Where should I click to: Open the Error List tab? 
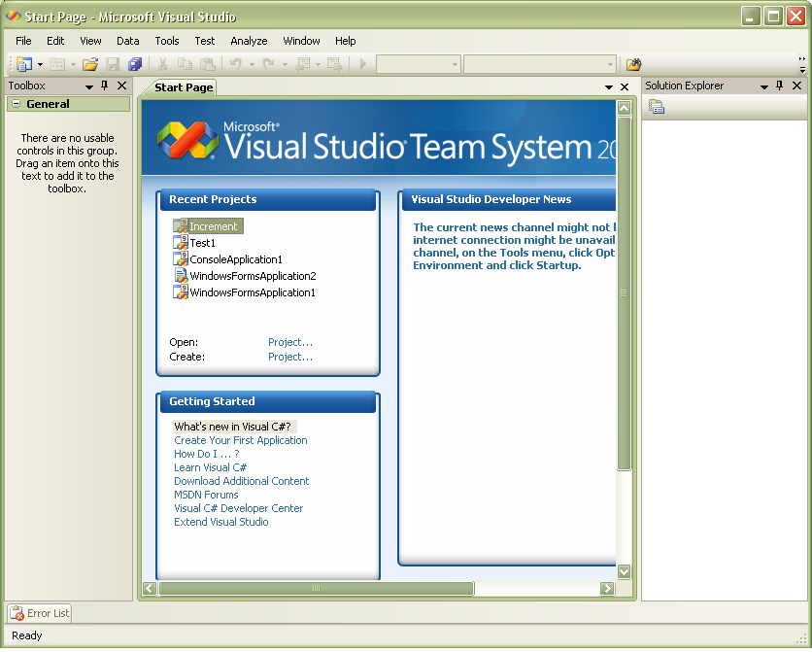coord(40,613)
